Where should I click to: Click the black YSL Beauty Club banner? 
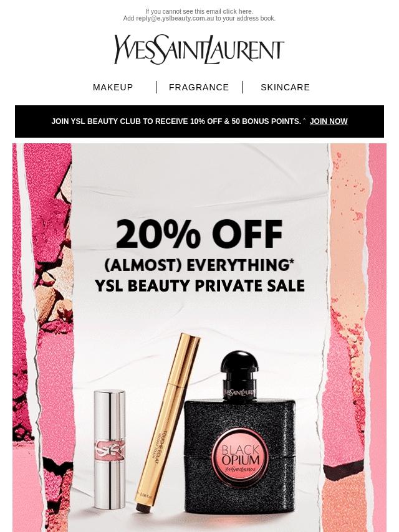point(199,121)
